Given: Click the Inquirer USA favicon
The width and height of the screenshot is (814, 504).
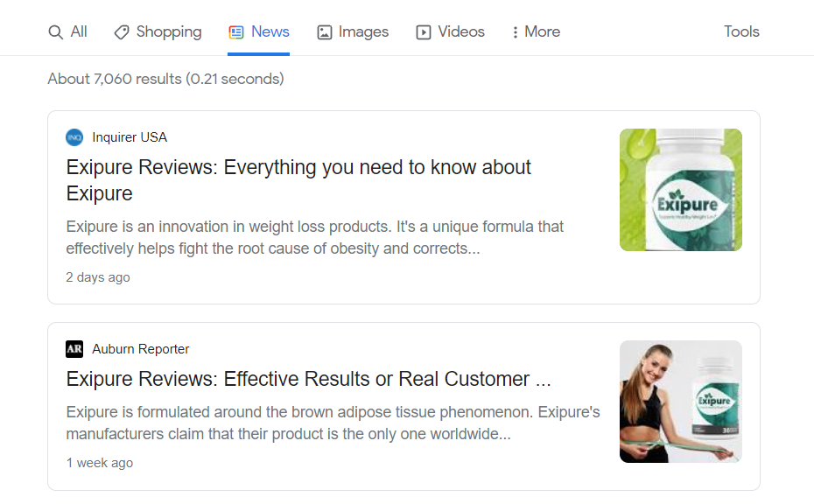Looking at the screenshot, I should point(74,136).
